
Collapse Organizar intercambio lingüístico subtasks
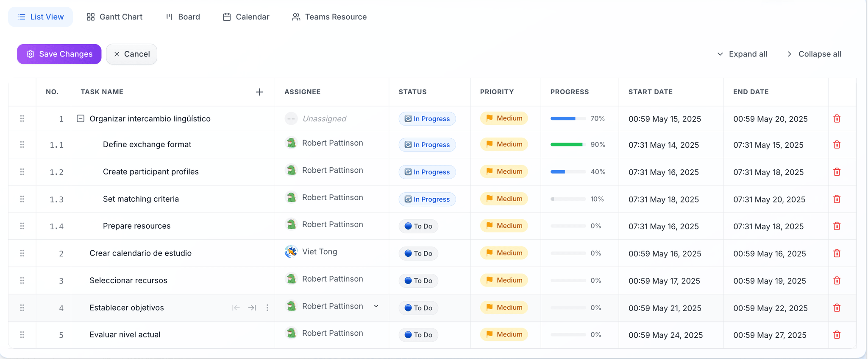pos(81,118)
